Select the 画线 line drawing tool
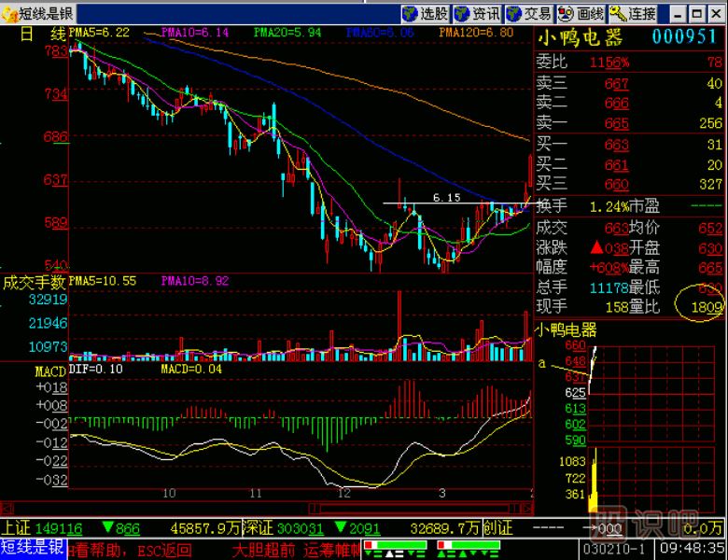The height and width of the screenshot is (560, 728). [581, 13]
